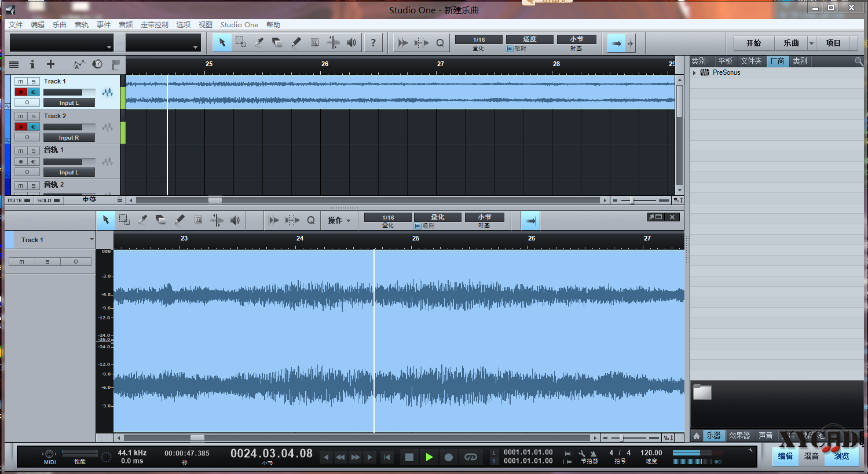Add tracks with the plus icon
Image resolution: width=868 pixels, height=474 pixels.
click(x=50, y=64)
